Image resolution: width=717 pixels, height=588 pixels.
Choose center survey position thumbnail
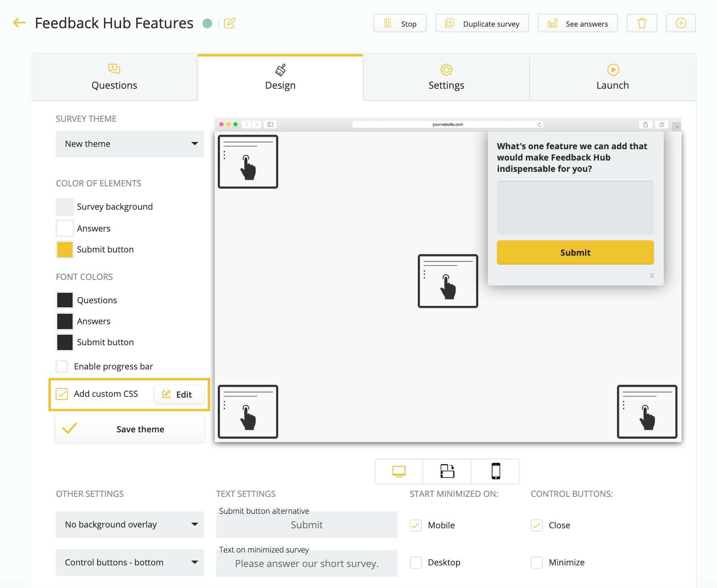coord(448,281)
